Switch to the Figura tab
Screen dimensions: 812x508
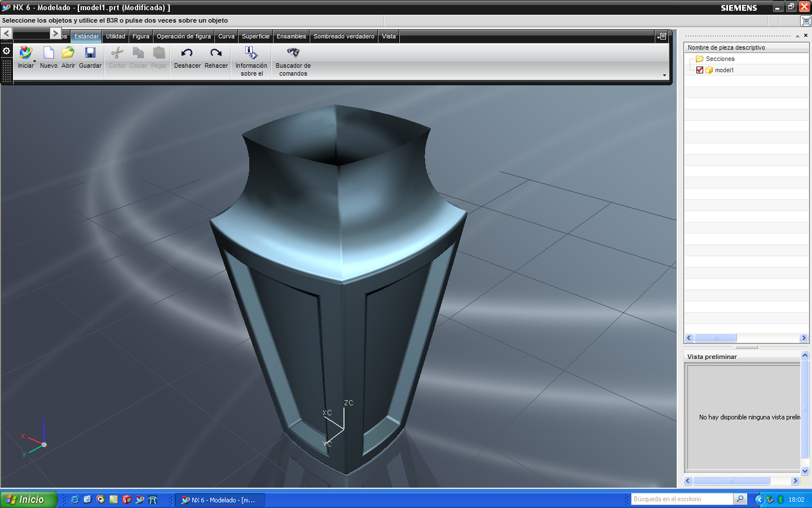(x=141, y=36)
